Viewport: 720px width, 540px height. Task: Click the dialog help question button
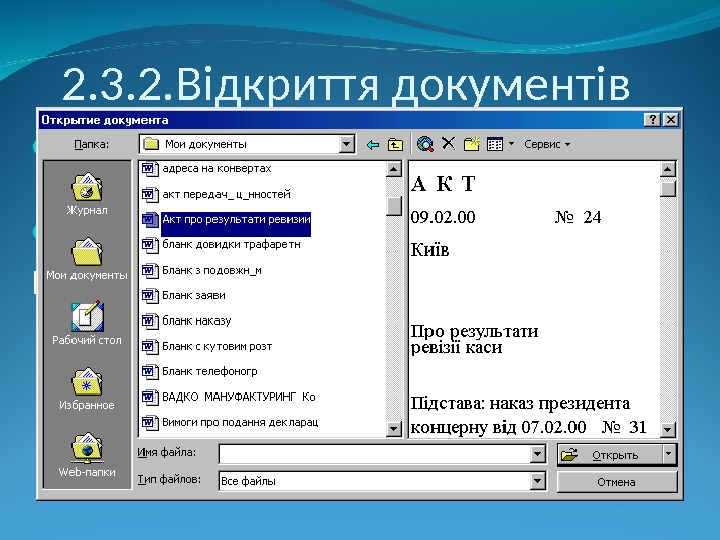pos(652,120)
